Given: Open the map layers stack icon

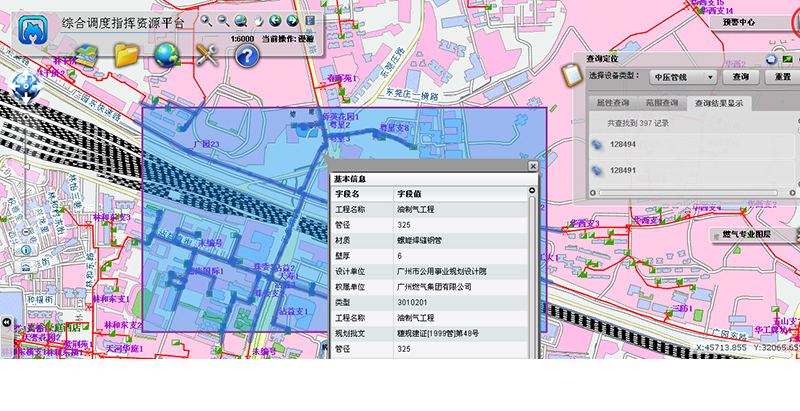Looking at the screenshot, I should click(x=85, y=56).
